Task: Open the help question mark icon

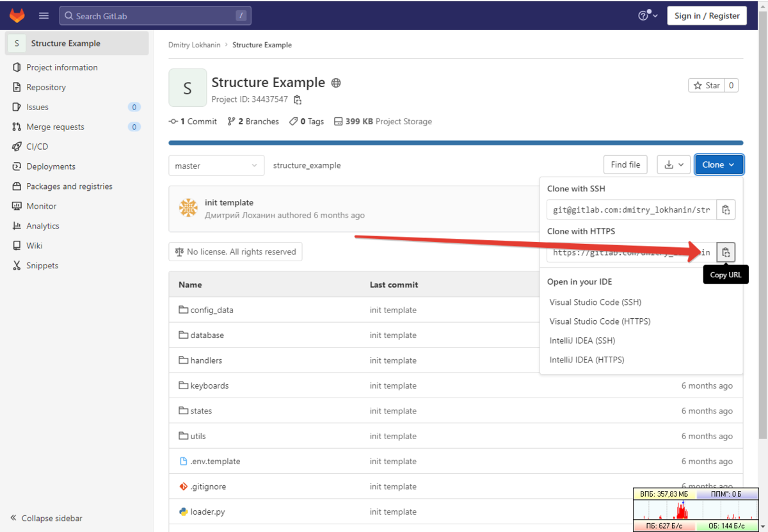Action: [x=644, y=15]
